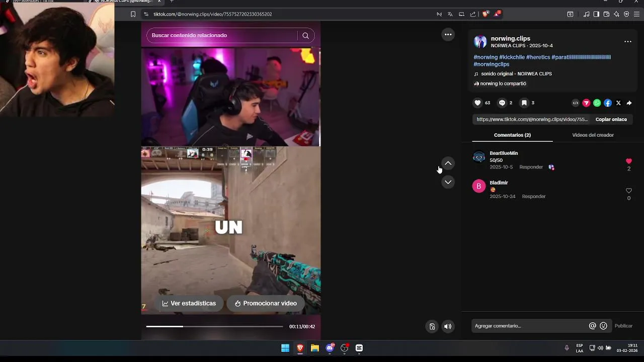The width and height of the screenshot is (644, 362).
Task: Click the #heretics hashtag
Action: 538,57
